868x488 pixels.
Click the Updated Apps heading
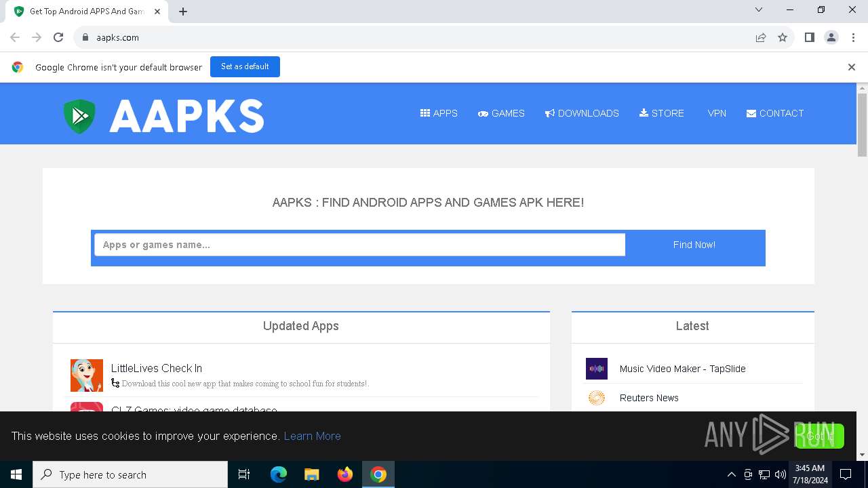tap(301, 326)
